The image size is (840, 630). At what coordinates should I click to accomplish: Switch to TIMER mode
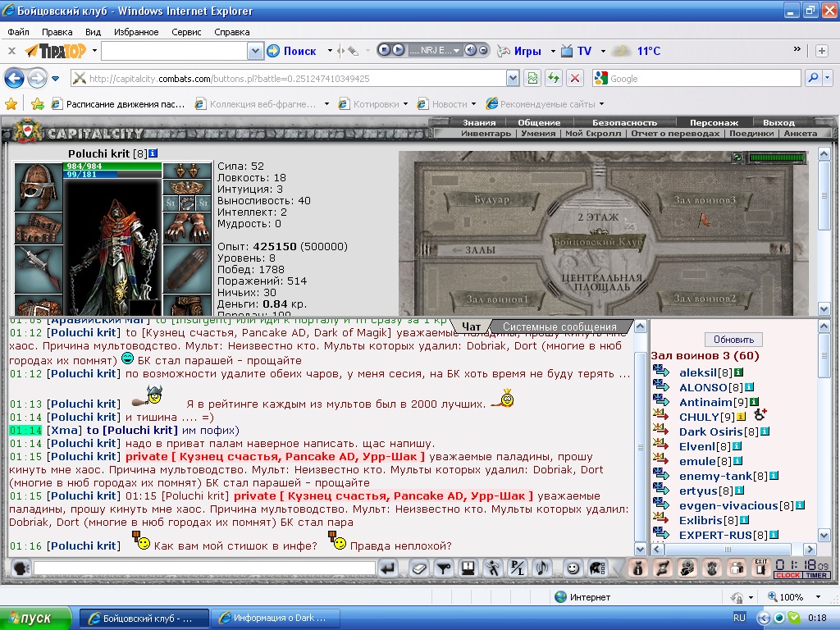[x=815, y=575]
